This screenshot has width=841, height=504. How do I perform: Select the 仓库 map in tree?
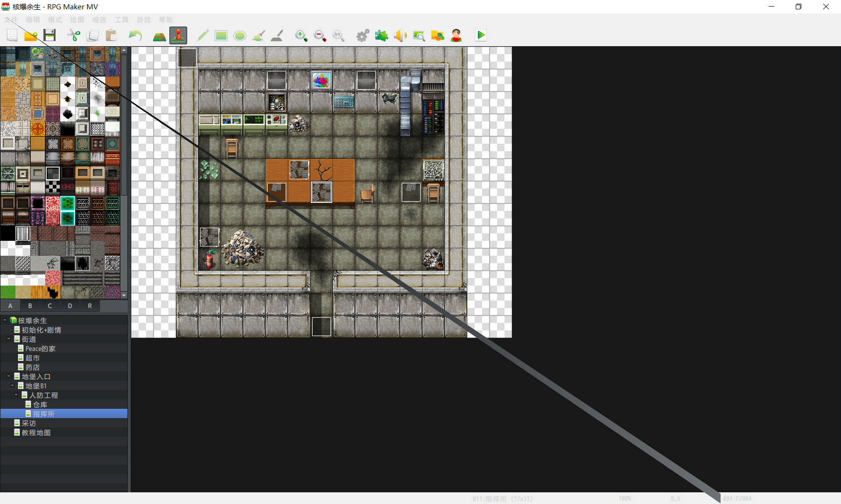pos(40,405)
